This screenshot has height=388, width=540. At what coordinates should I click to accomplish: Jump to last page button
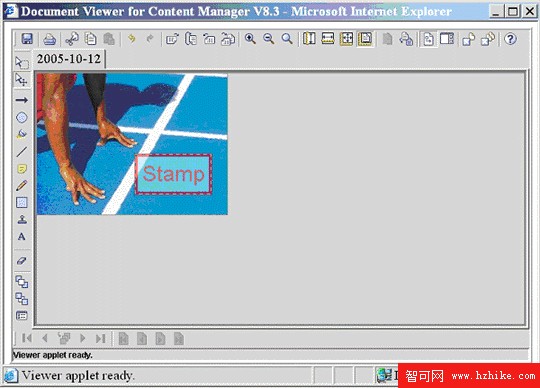(101, 338)
